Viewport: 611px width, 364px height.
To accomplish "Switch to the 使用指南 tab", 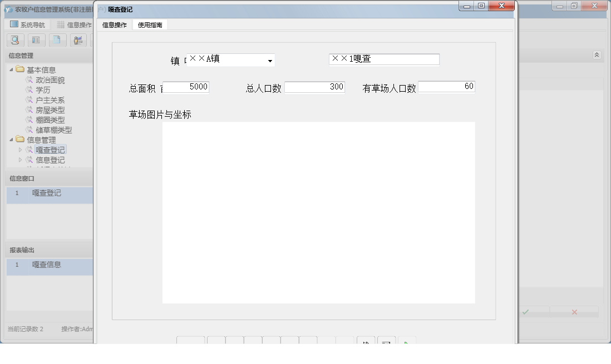I will tap(149, 24).
